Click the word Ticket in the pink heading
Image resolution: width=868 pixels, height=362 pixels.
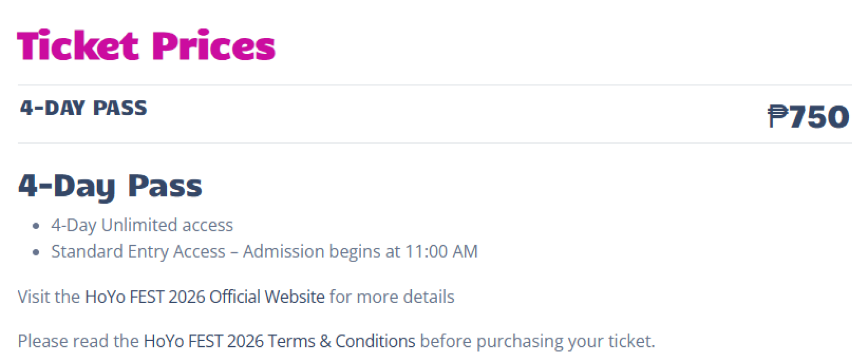[78, 45]
